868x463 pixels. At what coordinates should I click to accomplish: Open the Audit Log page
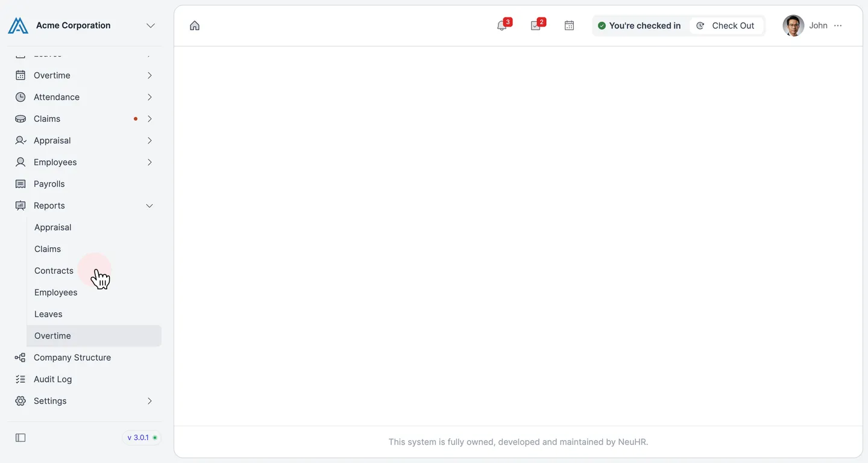(x=84, y=379)
